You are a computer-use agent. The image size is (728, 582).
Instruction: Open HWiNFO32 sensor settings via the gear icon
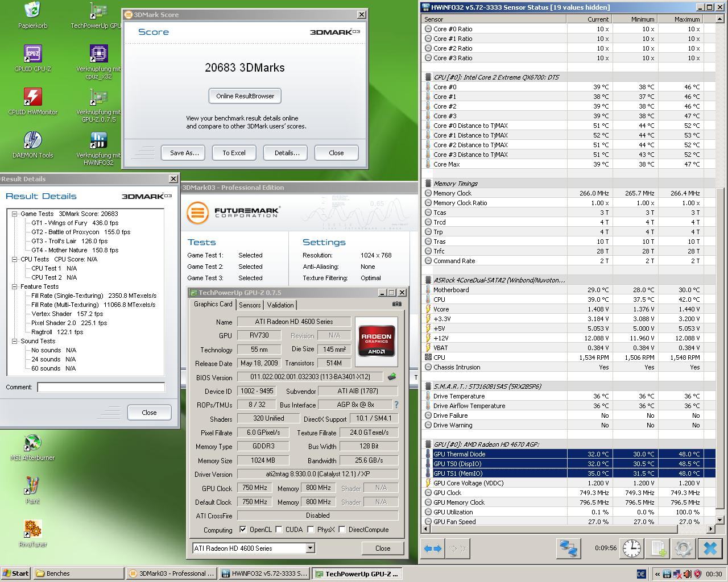[x=683, y=548]
